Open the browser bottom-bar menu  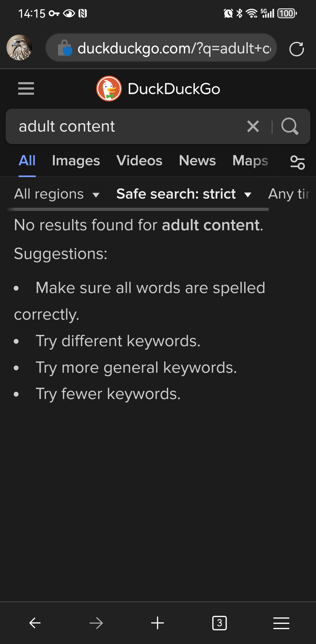281,623
